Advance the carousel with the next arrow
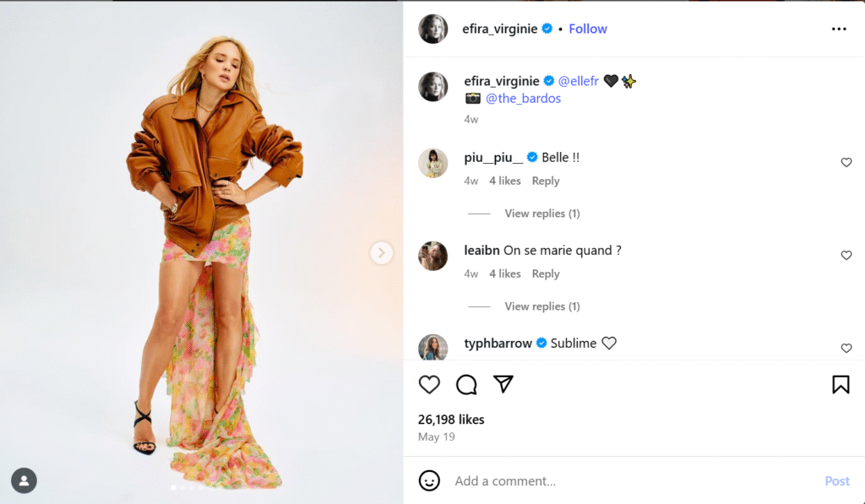The image size is (865, 504). (381, 252)
